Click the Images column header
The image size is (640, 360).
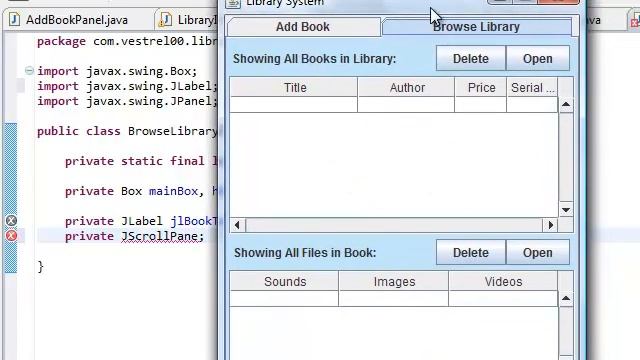pos(394,282)
